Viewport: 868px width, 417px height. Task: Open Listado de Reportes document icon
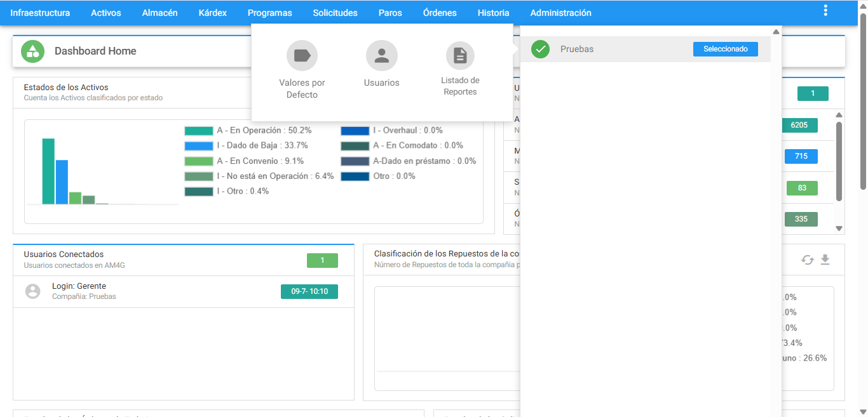pyautogui.click(x=461, y=56)
